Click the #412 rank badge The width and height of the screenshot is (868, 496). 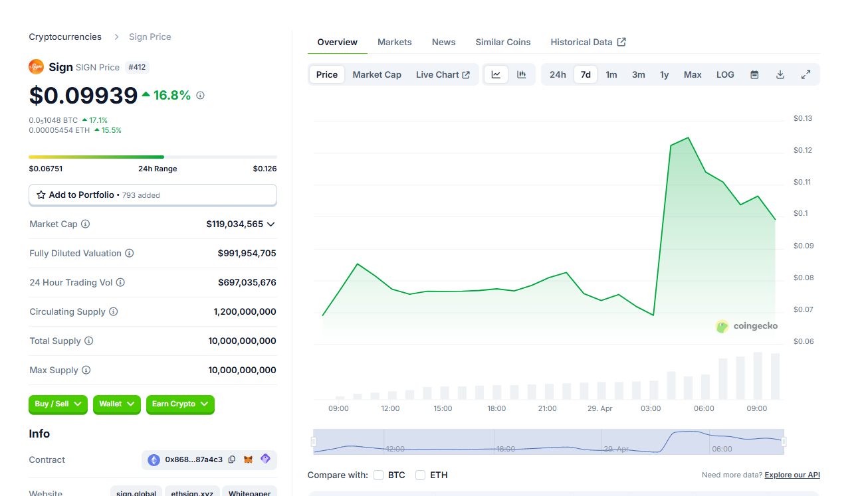(x=137, y=67)
